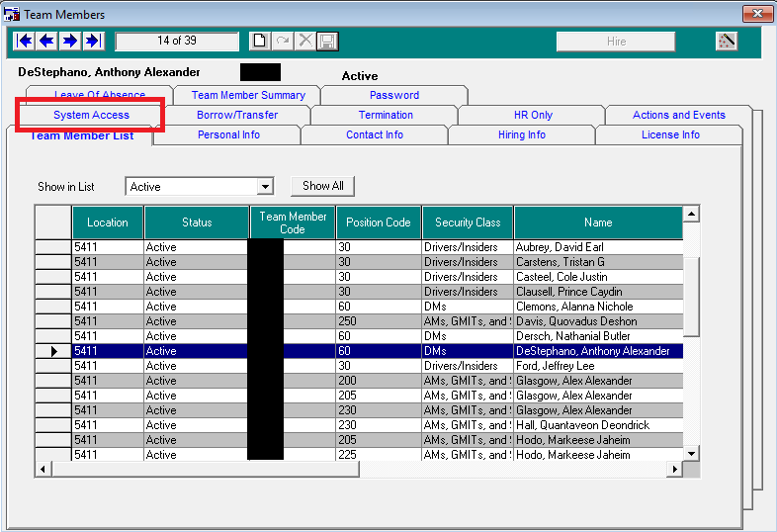Click the delete X toolbar icon

point(305,42)
